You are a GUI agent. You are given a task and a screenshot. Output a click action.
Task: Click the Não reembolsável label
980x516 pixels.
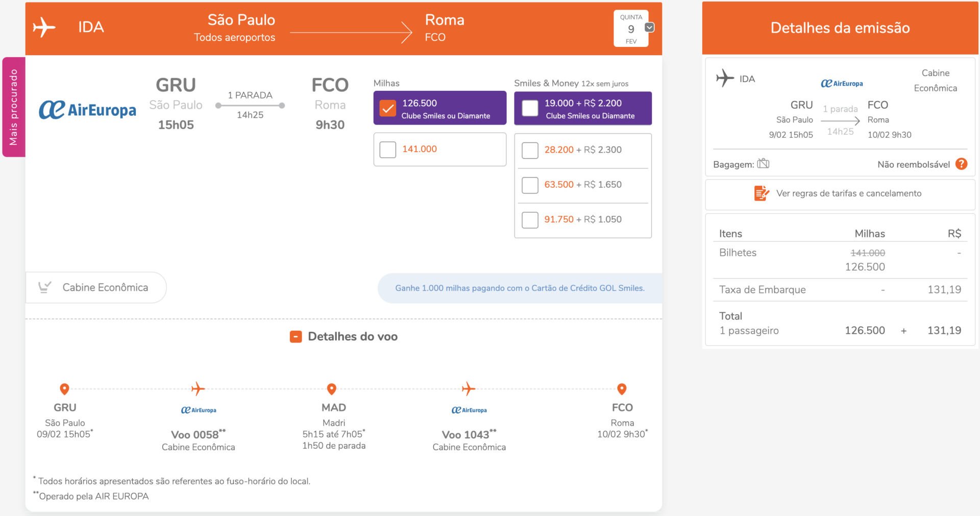pyautogui.click(x=914, y=164)
